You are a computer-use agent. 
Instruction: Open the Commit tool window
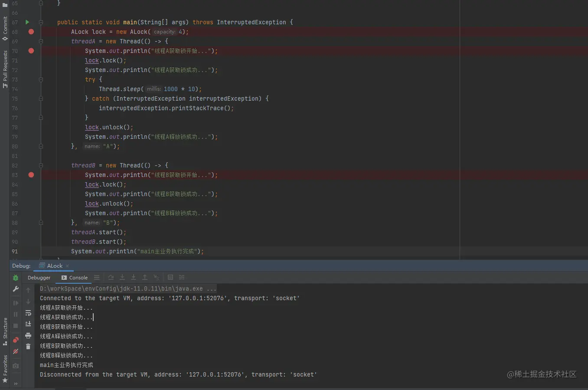5,29
